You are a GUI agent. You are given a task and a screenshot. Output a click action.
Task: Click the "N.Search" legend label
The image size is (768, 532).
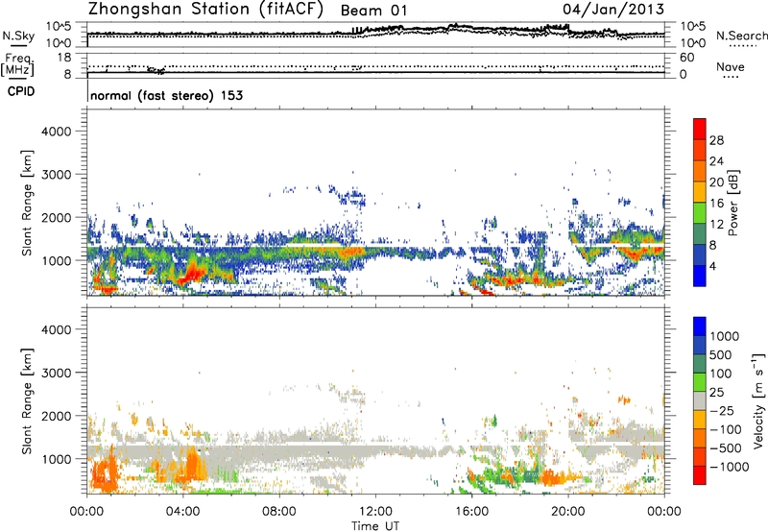(741, 36)
